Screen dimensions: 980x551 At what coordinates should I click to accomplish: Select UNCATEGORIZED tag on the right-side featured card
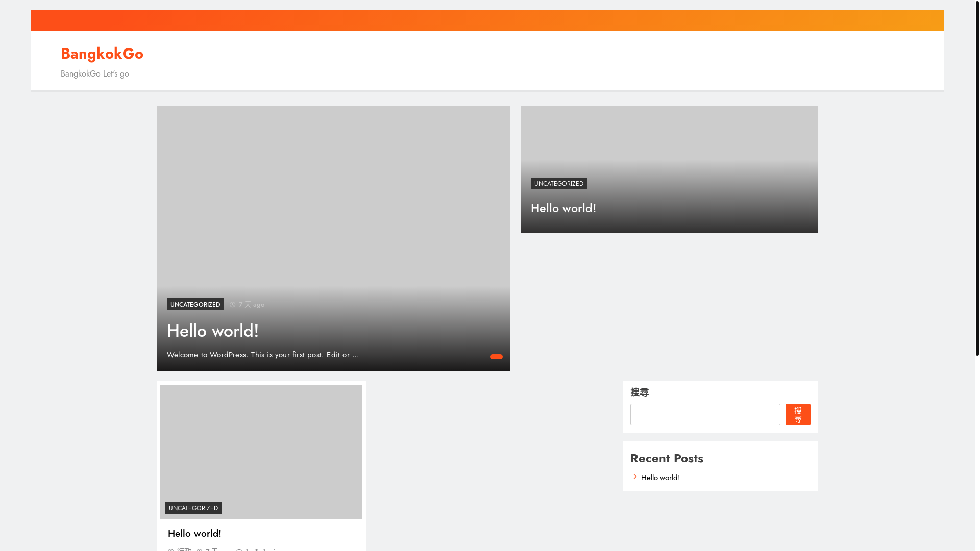coord(559,184)
